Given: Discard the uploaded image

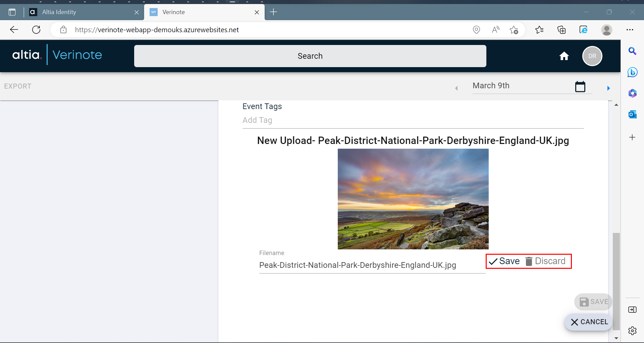Looking at the screenshot, I should pos(545,261).
